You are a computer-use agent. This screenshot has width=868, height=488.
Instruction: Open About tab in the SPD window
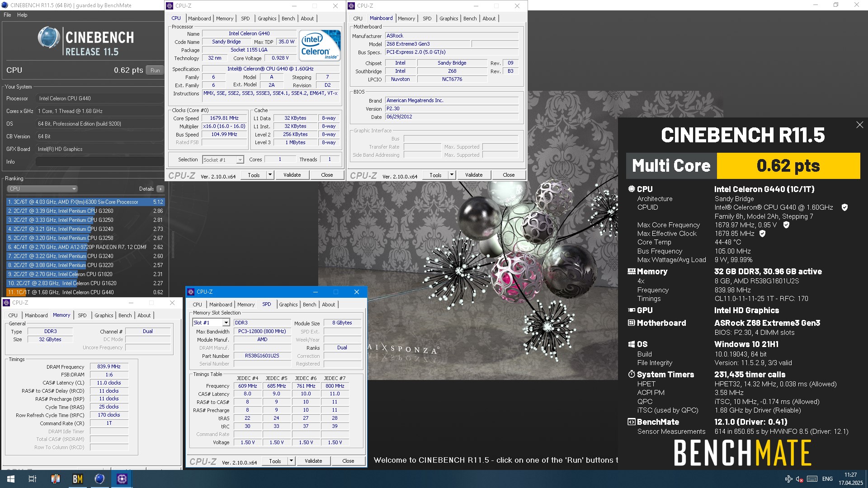[329, 305]
